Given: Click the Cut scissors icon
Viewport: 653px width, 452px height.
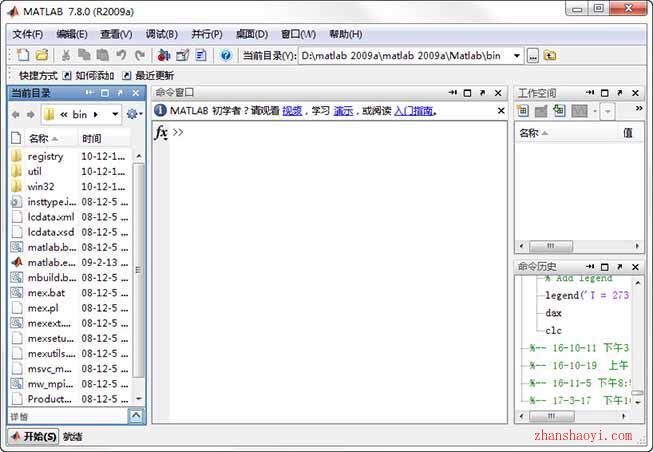Looking at the screenshot, I should tap(66, 55).
